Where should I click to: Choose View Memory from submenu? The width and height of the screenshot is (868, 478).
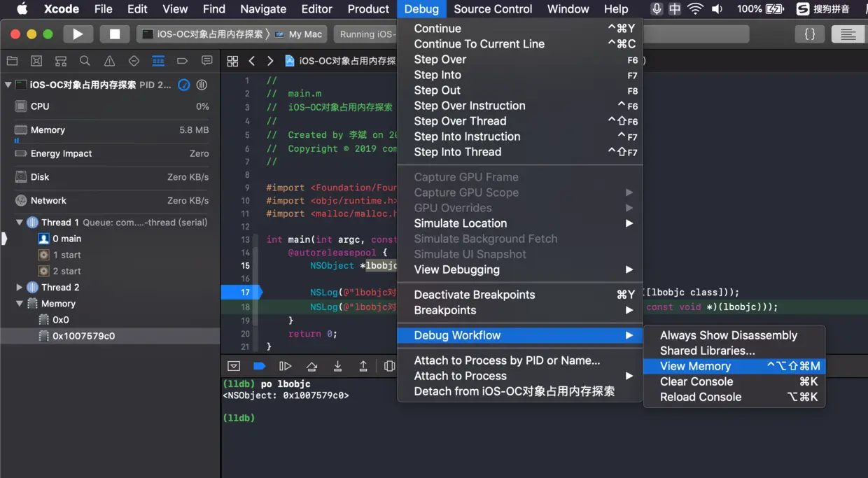click(695, 366)
